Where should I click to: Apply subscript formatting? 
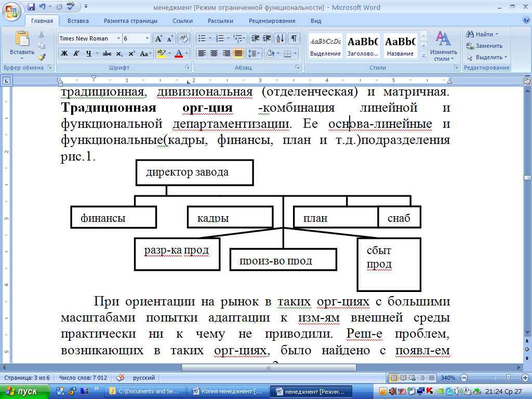click(119, 54)
